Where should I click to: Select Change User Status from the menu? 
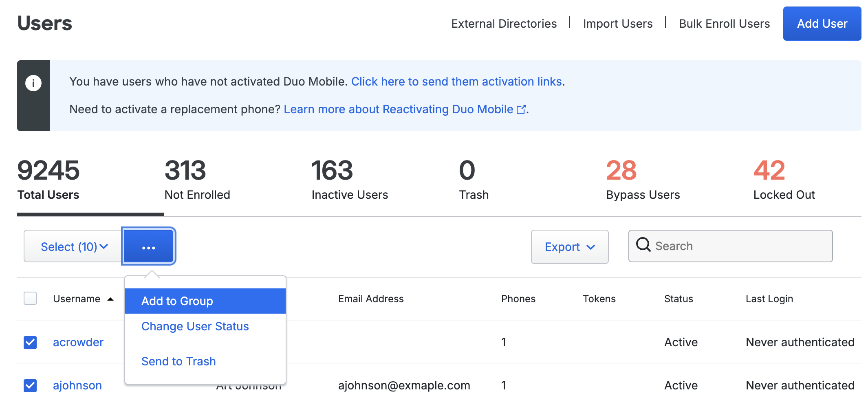pos(195,326)
